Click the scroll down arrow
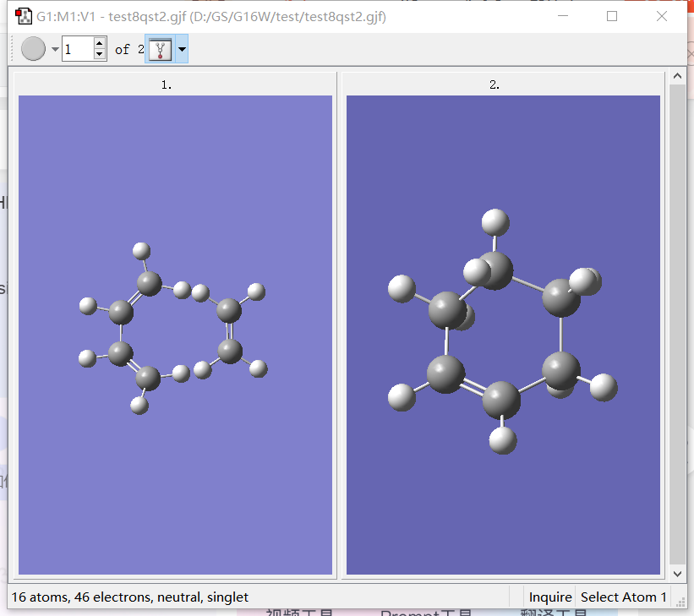The width and height of the screenshot is (694, 616). [x=677, y=574]
